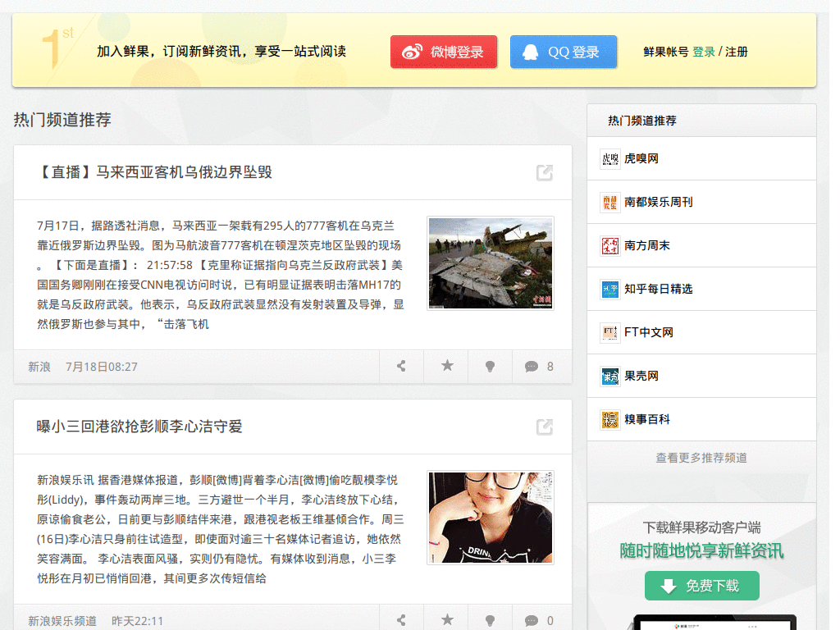The width and height of the screenshot is (840, 630).
Task: Open 曝小三回港 article external link icon
Action: (544, 427)
